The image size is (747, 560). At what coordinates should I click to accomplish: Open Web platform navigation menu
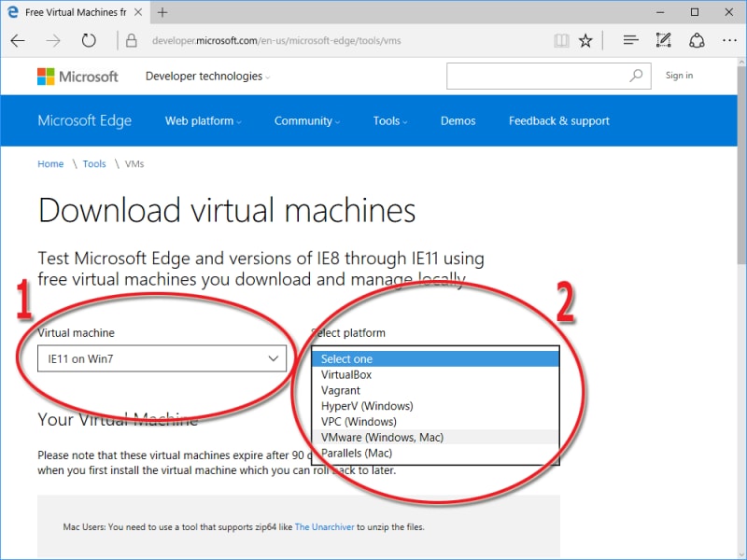203,120
